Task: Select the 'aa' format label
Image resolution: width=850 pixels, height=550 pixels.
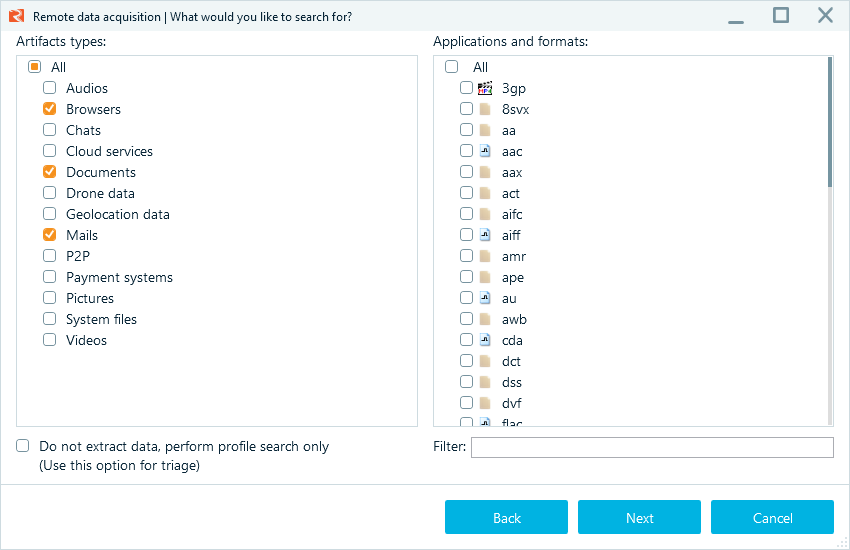Action: click(508, 131)
